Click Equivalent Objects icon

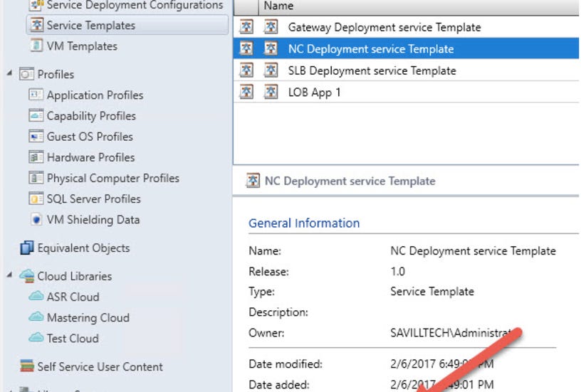pos(26,248)
